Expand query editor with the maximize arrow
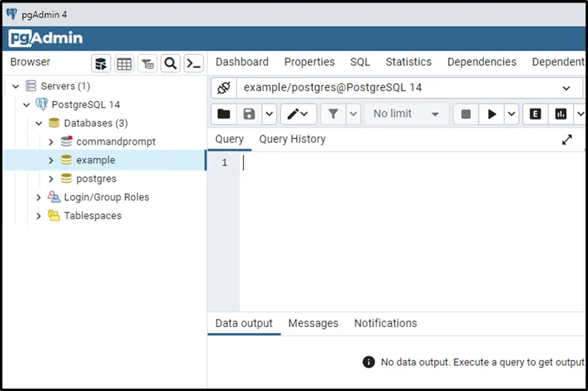The image size is (588, 391). 567,139
